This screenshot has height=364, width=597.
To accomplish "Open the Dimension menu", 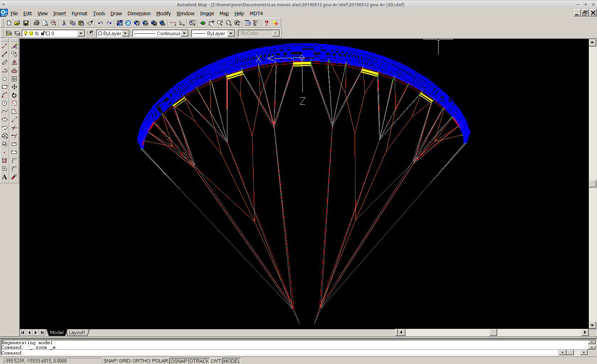I will (139, 13).
